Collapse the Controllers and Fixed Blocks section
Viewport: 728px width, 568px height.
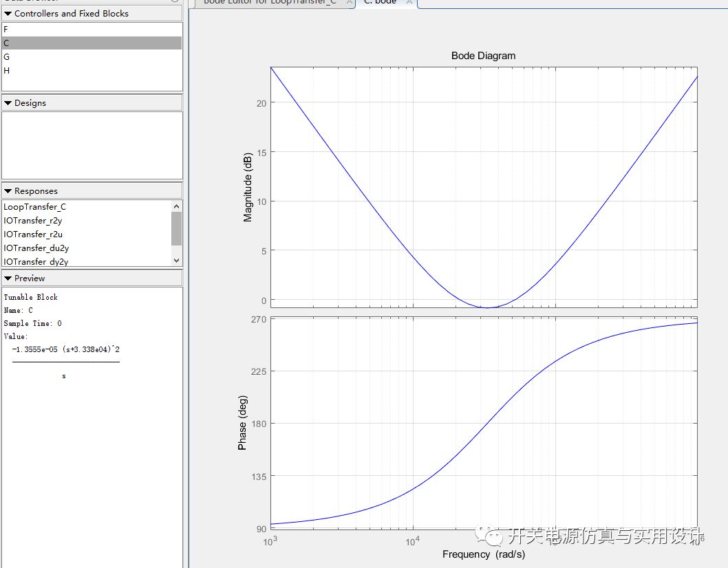pos(8,14)
